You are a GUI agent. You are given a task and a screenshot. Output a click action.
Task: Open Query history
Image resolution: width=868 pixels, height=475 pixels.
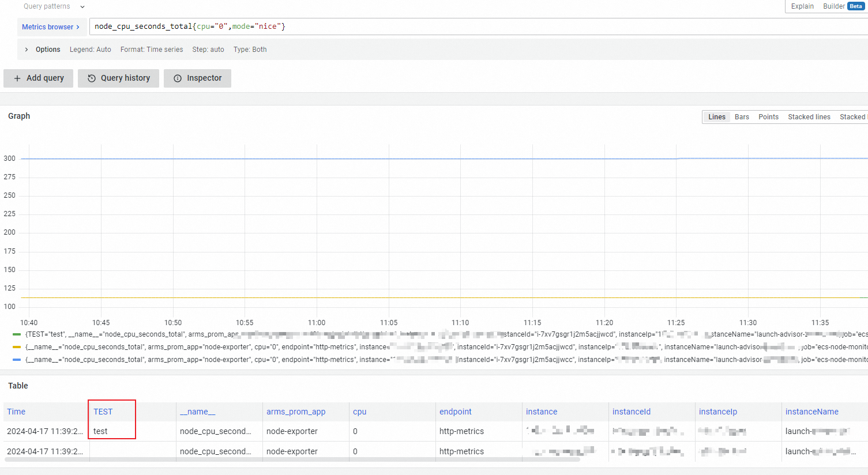118,78
